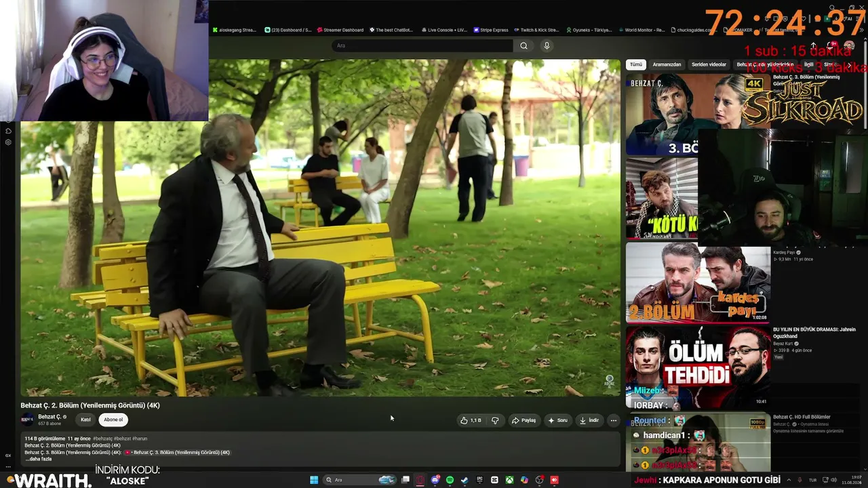Open 'BU YILIN EN BÜYÜK DRAMASI' video title
Image resolution: width=868 pixels, height=488 pixels.
point(814,333)
